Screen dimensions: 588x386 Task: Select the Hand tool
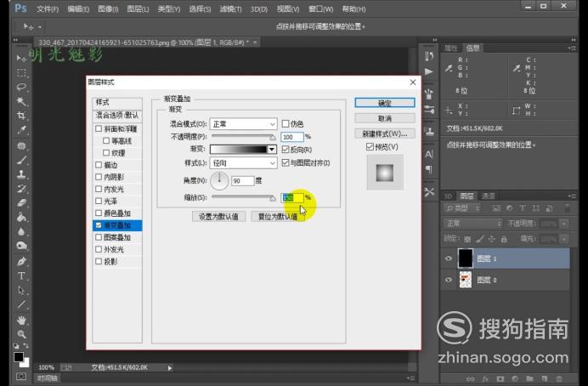pos(21,320)
